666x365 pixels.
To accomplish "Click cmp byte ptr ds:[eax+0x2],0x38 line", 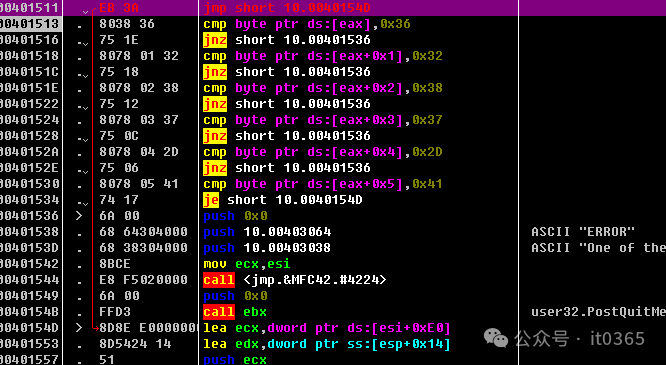I will 323,88.
